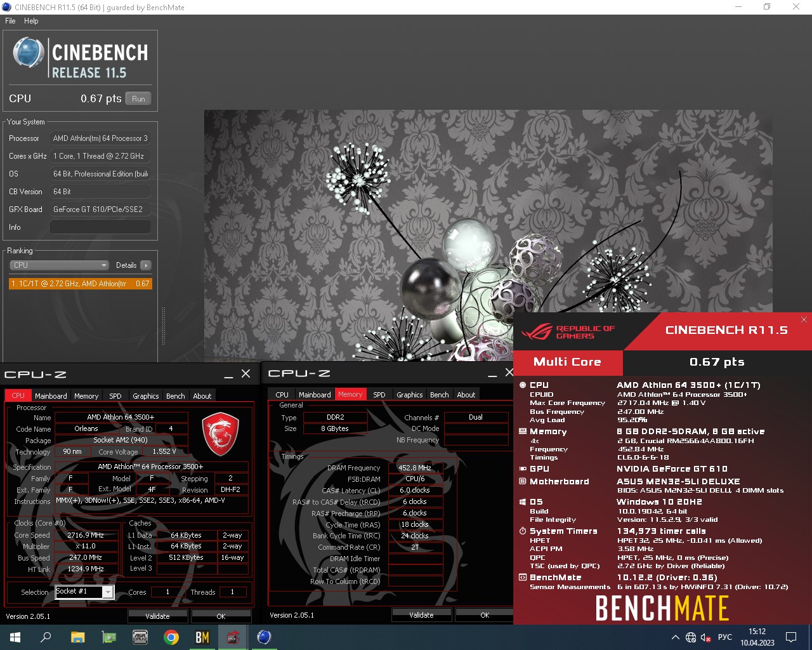
Task: Click the MSI dragon shield logo
Action: tap(220, 434)
